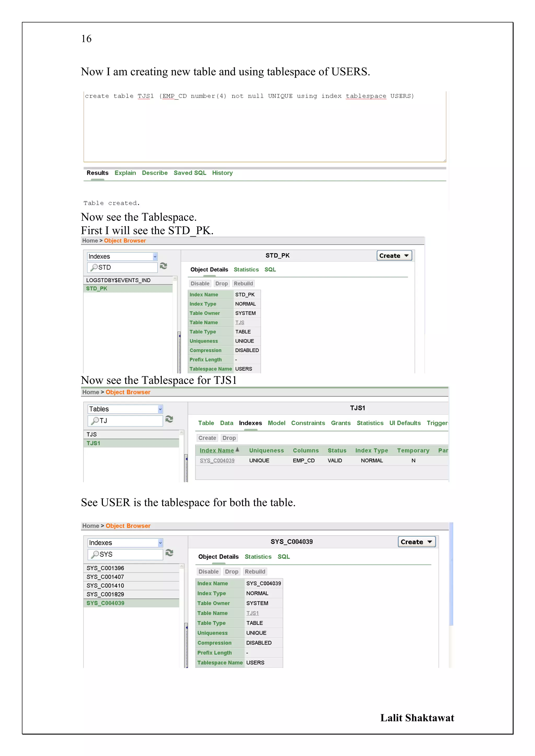Open the History tab

pos(222,173)
